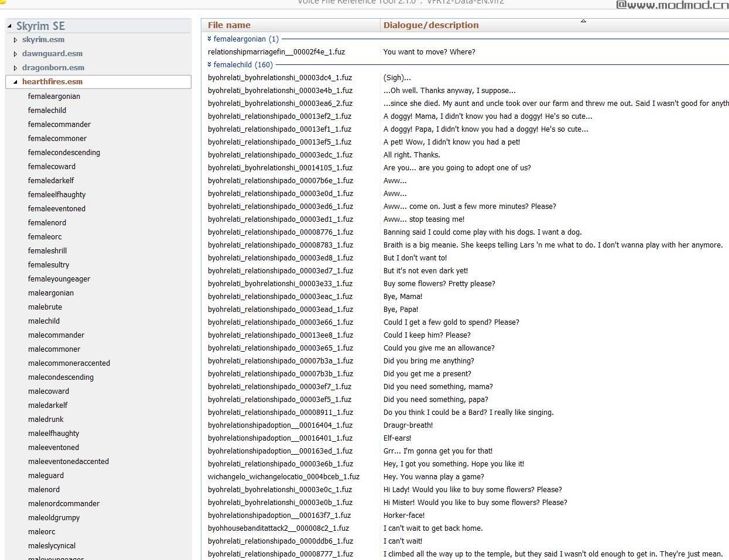Collapse the Skyrim SE root node
The height and width of the screenshot is (560, 729).
coord(9,26)
